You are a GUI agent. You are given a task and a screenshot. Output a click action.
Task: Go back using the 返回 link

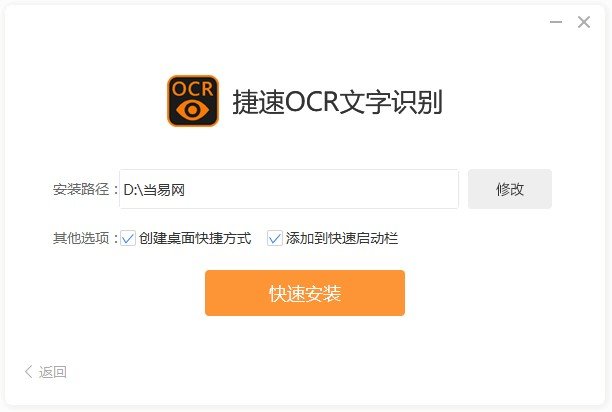coord(52,372)
